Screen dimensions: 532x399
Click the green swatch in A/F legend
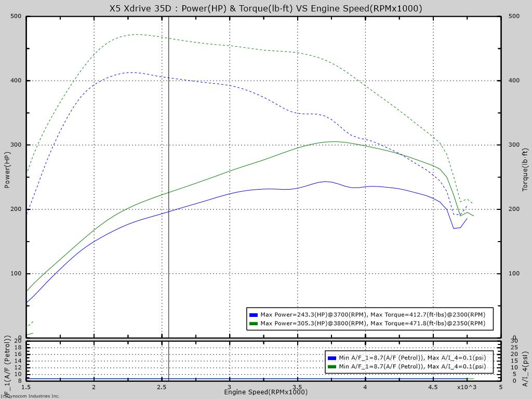click(x=331, y=367)
